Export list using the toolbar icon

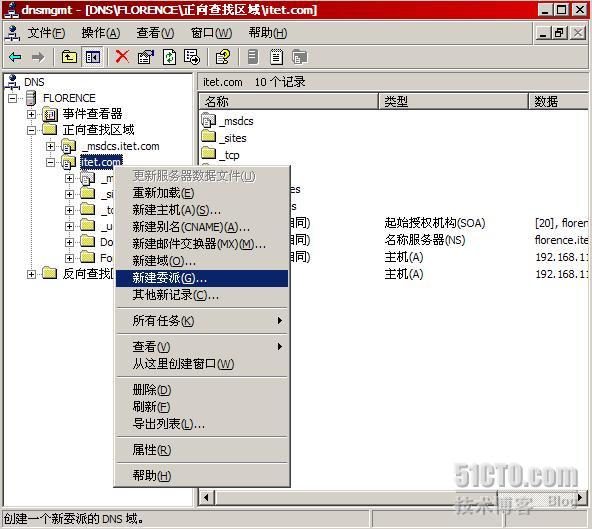pos(192,57)
